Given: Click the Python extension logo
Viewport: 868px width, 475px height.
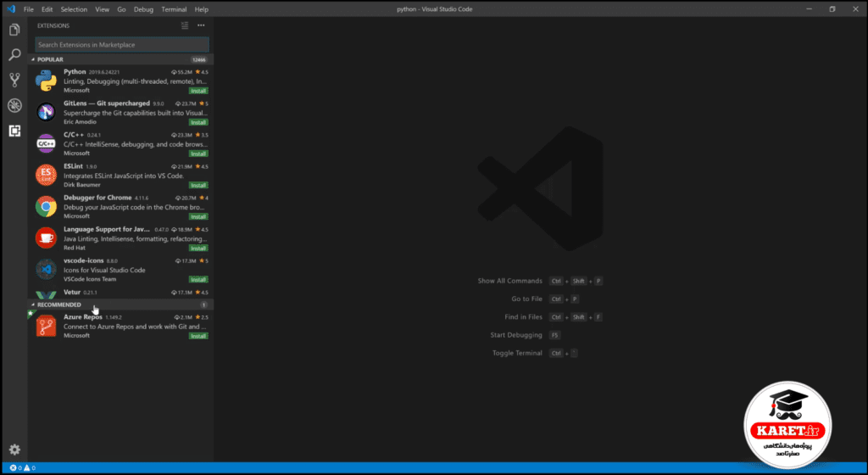Looking at the screenshot, I should click(46, 81).
